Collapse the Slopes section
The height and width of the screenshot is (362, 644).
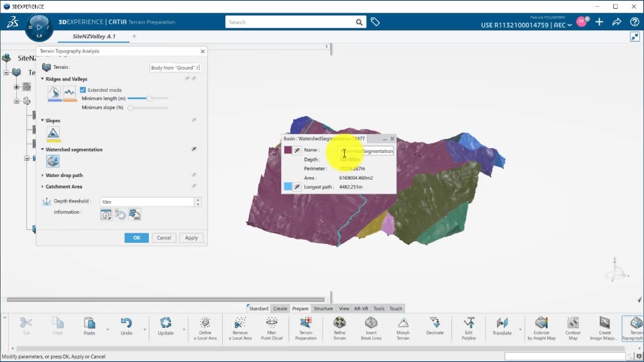click(x=42, y=120)
